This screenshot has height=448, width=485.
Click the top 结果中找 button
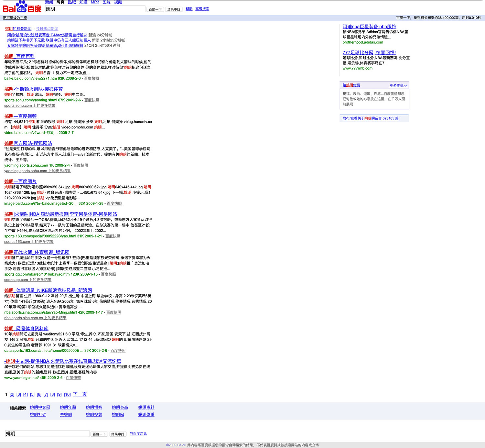pos(174,9)
